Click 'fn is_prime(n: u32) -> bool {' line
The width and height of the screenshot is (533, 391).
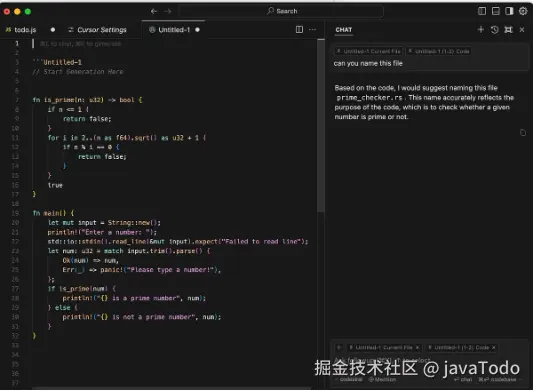[x=87, y=100]
